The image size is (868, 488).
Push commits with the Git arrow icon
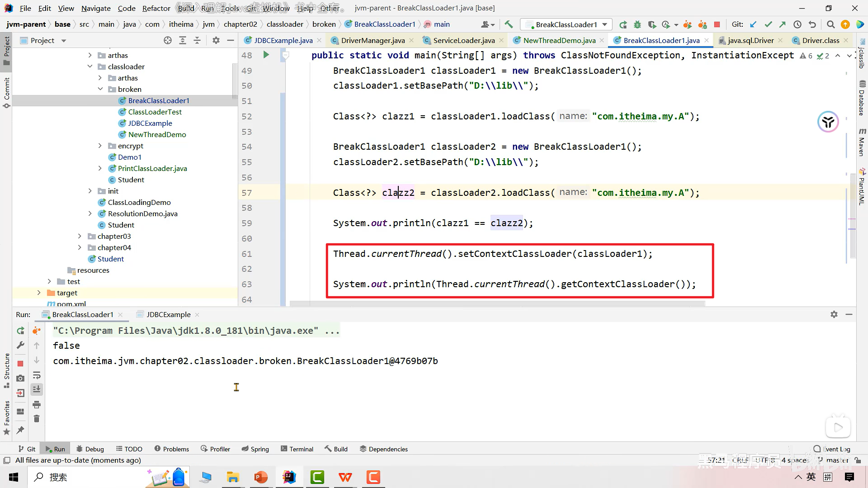tap(783, 24)
